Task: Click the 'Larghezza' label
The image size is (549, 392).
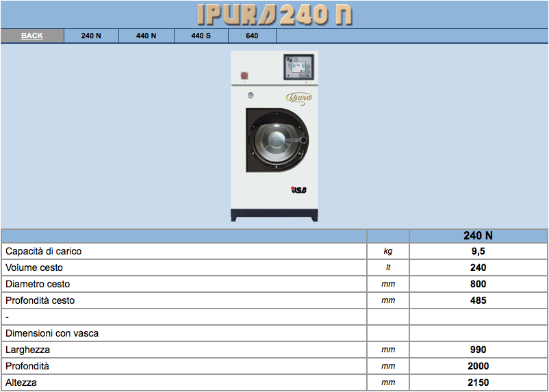Action: tap(27, 350)
